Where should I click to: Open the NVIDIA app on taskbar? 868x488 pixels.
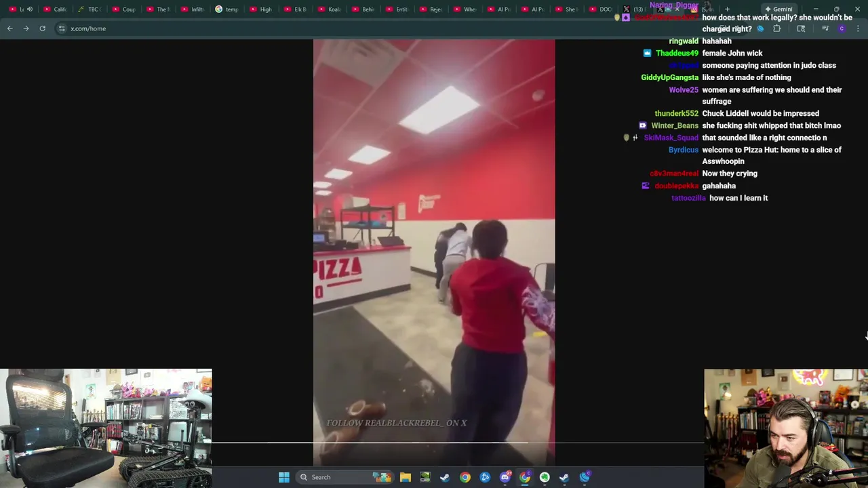click(x=425, y=477)
